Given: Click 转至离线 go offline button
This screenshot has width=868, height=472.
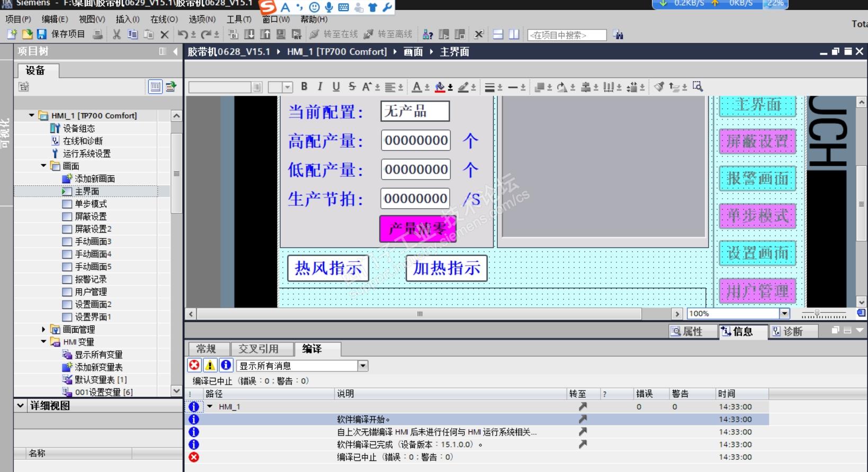Looking at the screenshot, I should [x=388, y=34].
